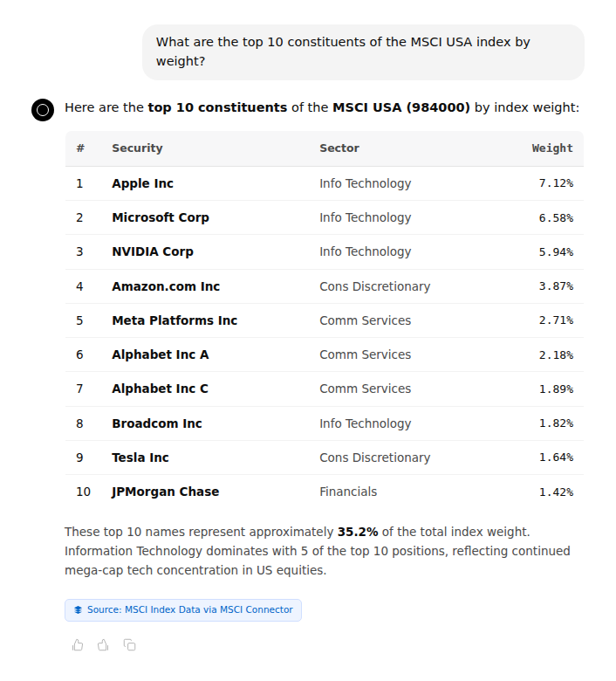Click the Security column header
Viewport: 616px width, 681px height.
click(137, 148)
